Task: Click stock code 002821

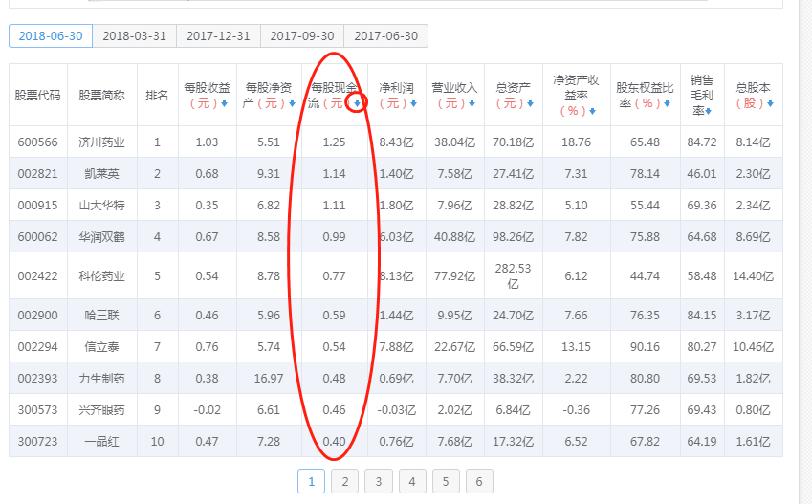Action: (38, 173)
